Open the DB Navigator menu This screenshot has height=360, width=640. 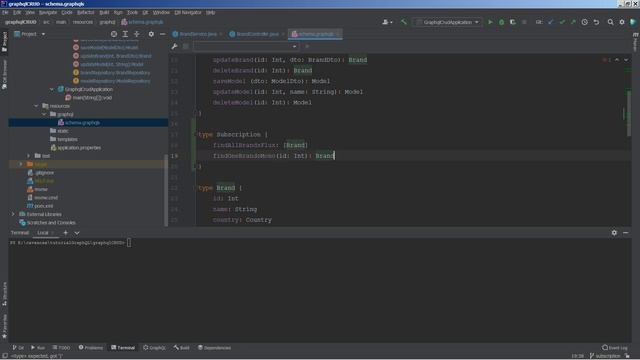(x=188, y=13)
